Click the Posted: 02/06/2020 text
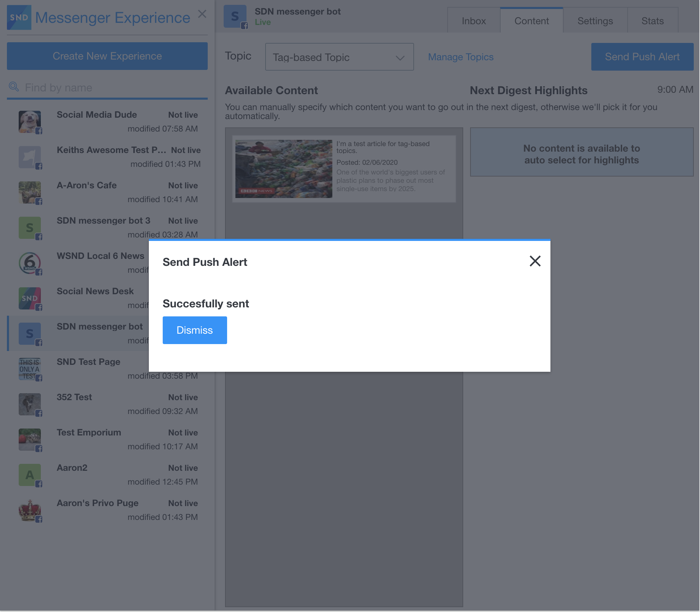700x612 pixels. coord(367,162)
